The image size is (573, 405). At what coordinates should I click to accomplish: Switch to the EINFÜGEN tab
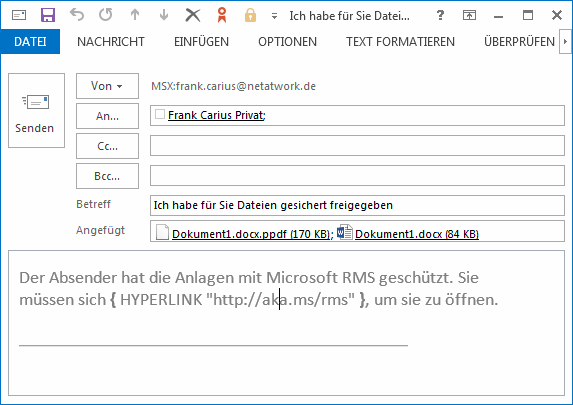(201, 42)
